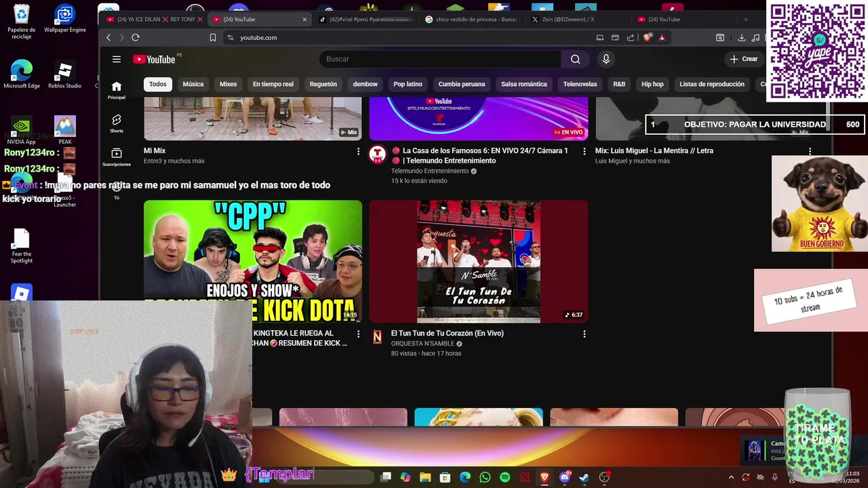Open Brave Shields lion icon in address bar
Viewport: 868px width, 488px height.
click(647, 37)
